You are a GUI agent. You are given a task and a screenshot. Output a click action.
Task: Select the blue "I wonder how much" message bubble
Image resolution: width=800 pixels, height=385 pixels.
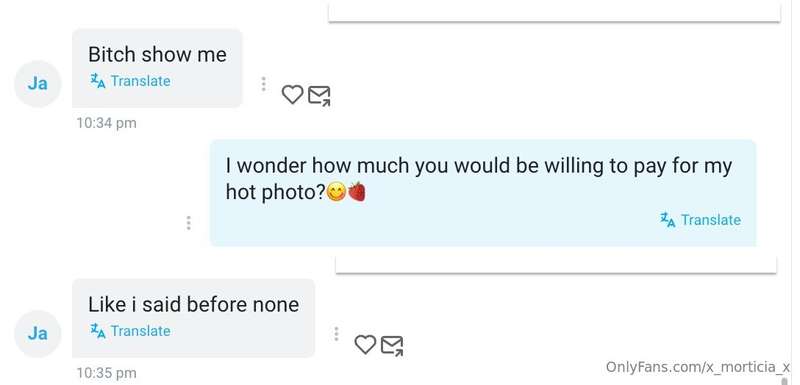[483, 193]
